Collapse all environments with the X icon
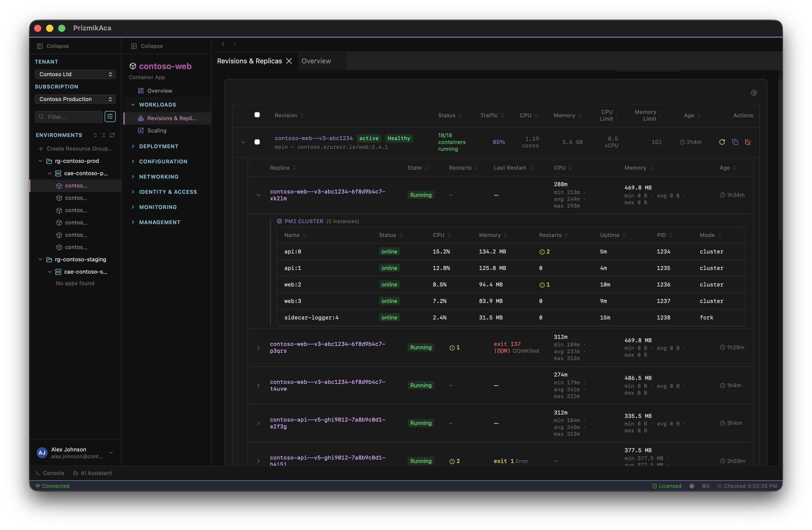Screen dimensions: 812x530 coord(104,135)
